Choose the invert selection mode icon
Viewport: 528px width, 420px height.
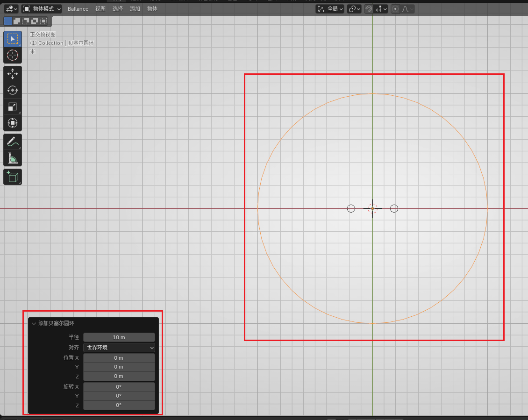click(35, 21)
